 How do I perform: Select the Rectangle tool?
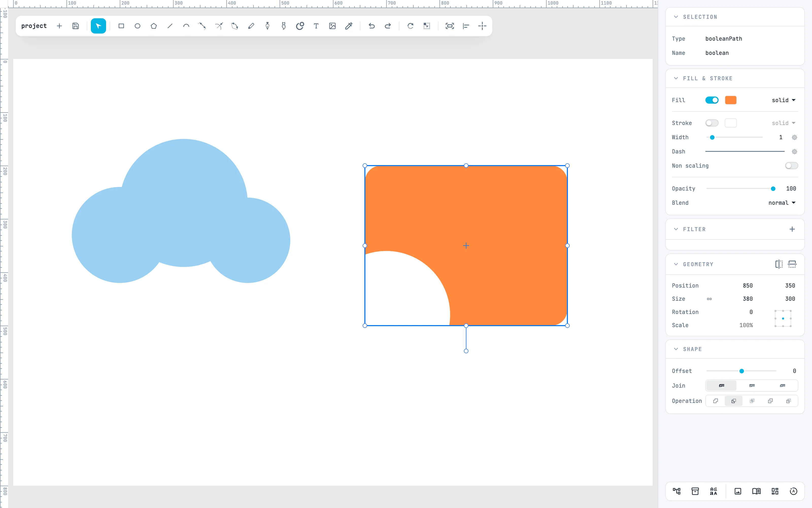click(x=121, y=26)
